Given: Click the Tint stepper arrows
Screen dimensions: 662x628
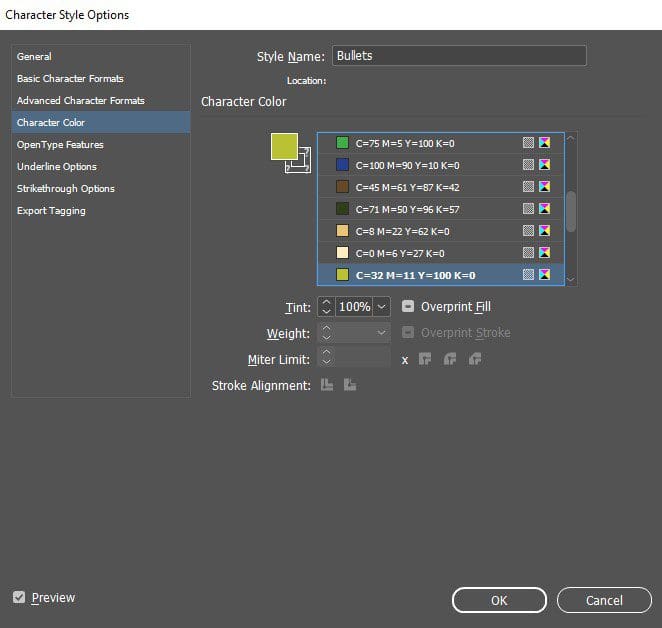Looking at the screenshot, I should [x=326, y=307].
